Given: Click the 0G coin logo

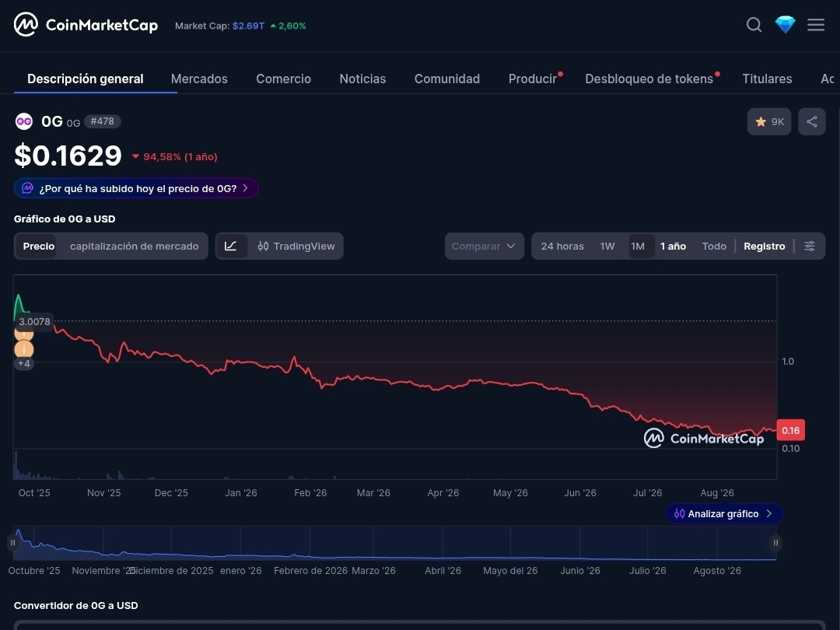Looking at the screenshot, I should [24, 121].
